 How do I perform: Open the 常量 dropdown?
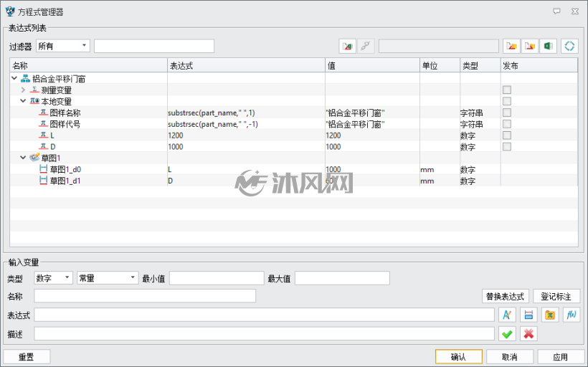coord(108,278)
